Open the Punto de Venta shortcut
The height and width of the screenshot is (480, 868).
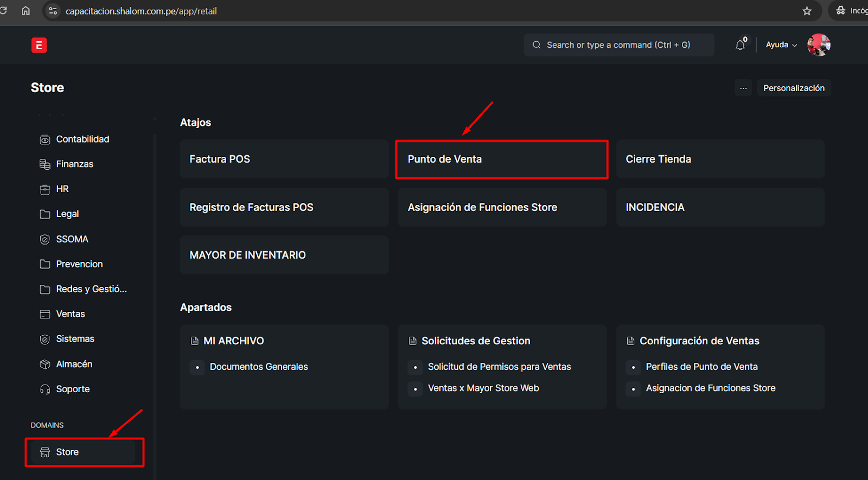pyautogui.click(x=501, y=159)
